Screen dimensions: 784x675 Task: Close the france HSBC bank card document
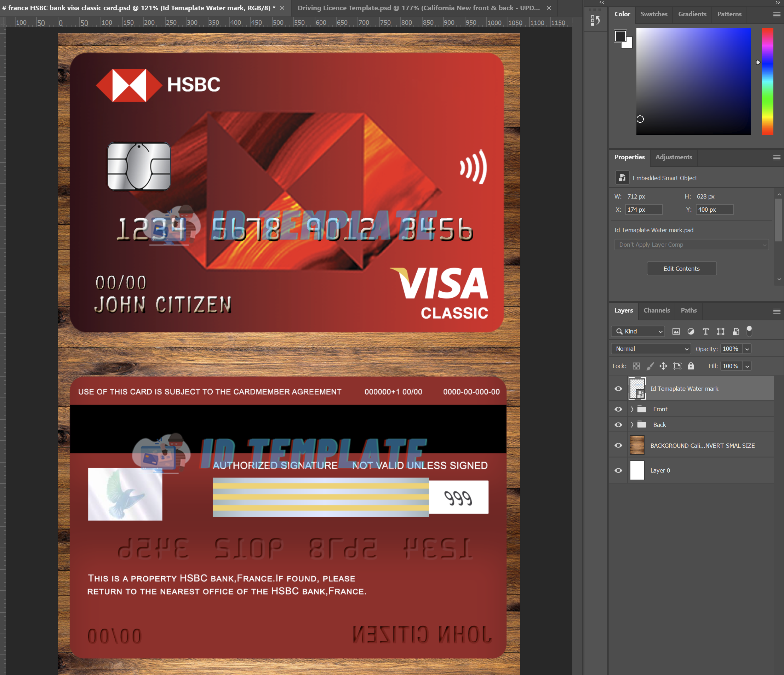(282, 8)
